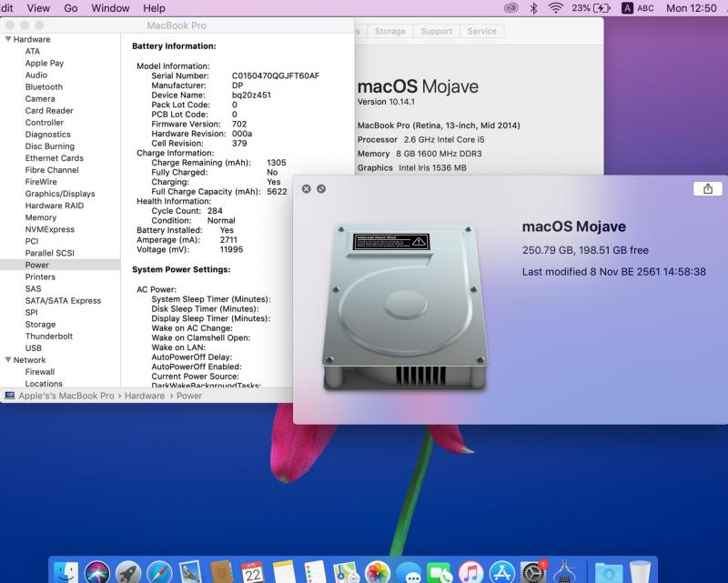This screenshot has height=583, width=728.
Task: Select Bluetooth in the hardware list
Action: point(44,87)
